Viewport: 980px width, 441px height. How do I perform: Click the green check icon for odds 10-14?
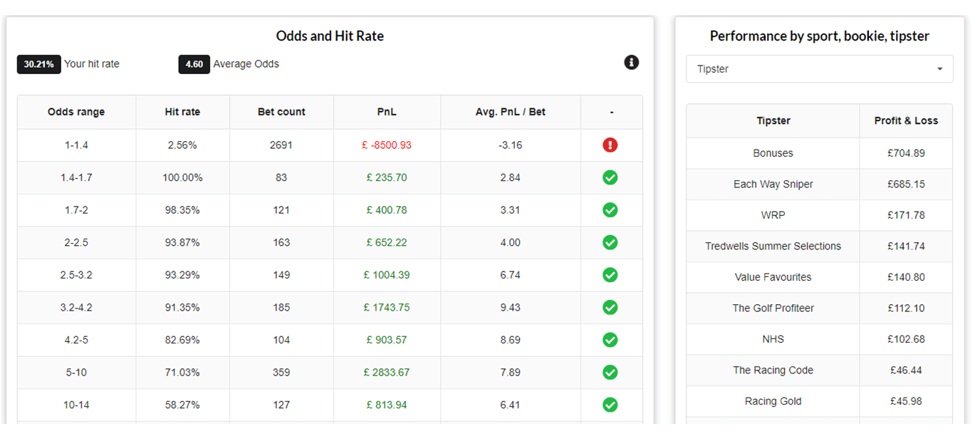(x=610, y=405)
